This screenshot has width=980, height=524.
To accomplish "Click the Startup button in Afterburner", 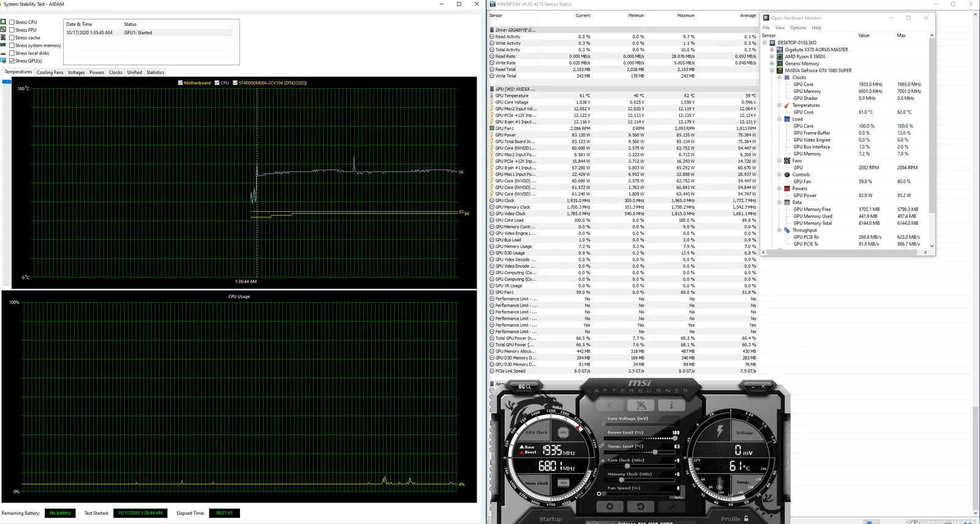I will (x=551, y=519).
